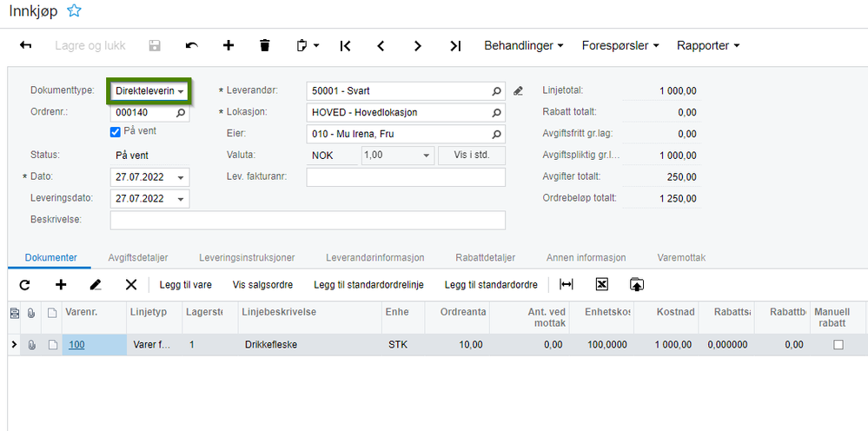Click the back arrow icon in toolbar
The image size is (868, 431).
(x=25, y=45)
